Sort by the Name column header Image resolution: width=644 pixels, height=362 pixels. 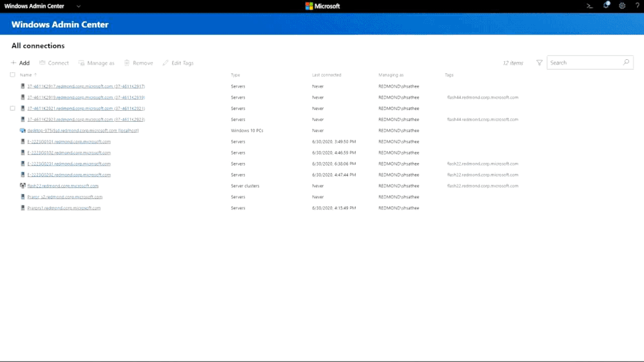[x=26, y=75]
